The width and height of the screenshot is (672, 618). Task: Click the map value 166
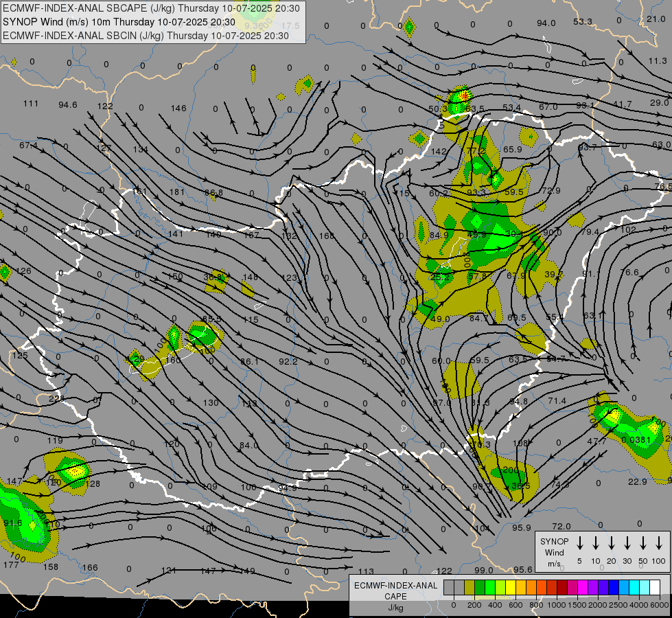[x=90, y=567]
